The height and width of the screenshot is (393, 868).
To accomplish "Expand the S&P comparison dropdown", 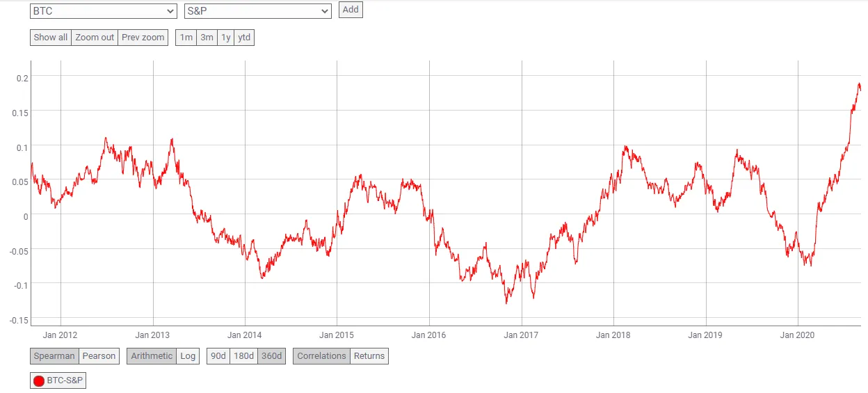I will click(257, 11).
